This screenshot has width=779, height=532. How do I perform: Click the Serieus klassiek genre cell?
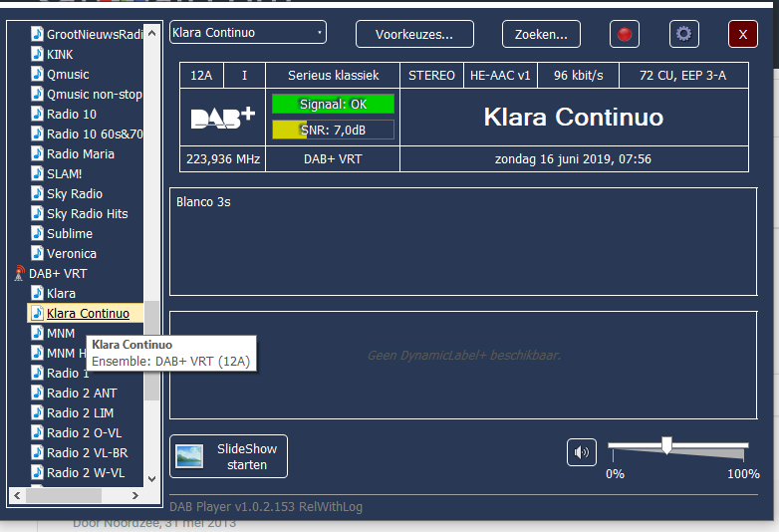(x=333, y=75)
